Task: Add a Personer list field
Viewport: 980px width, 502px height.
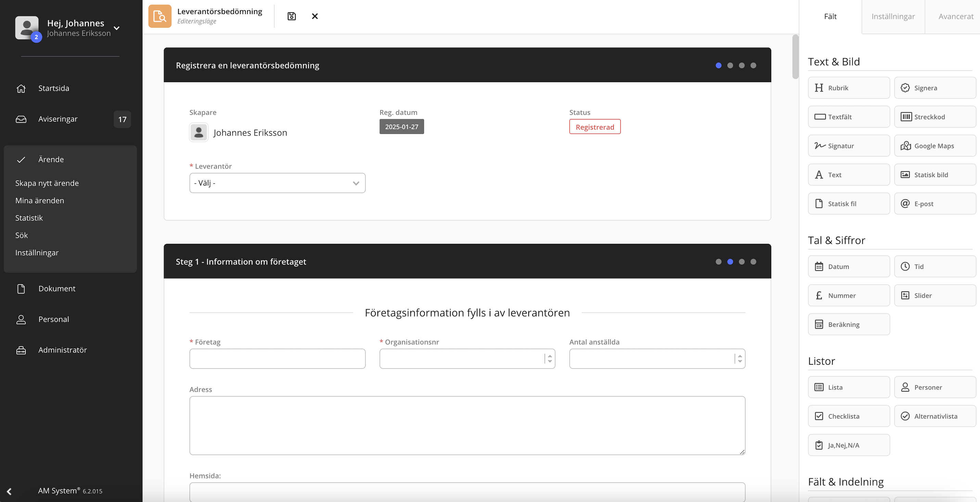Action: point(935,387)
